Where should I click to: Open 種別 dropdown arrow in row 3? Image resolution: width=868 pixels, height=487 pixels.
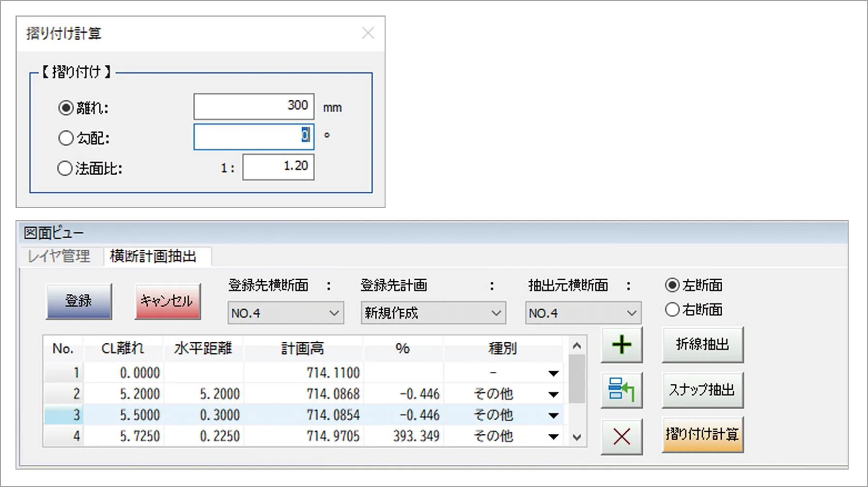click(x=553, y=415)
